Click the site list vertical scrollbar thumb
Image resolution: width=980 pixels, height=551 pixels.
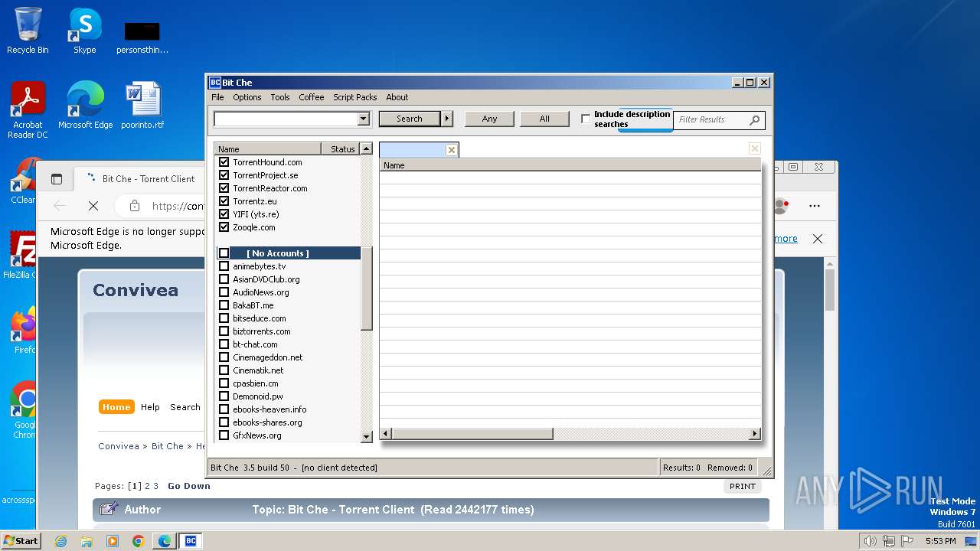tap(366, 287)
